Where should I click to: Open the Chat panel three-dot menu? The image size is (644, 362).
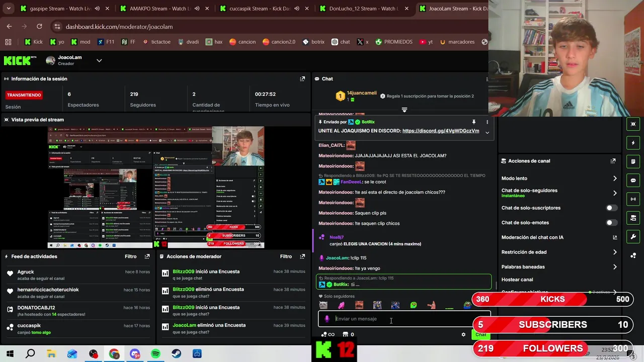(x=487, y=79)
